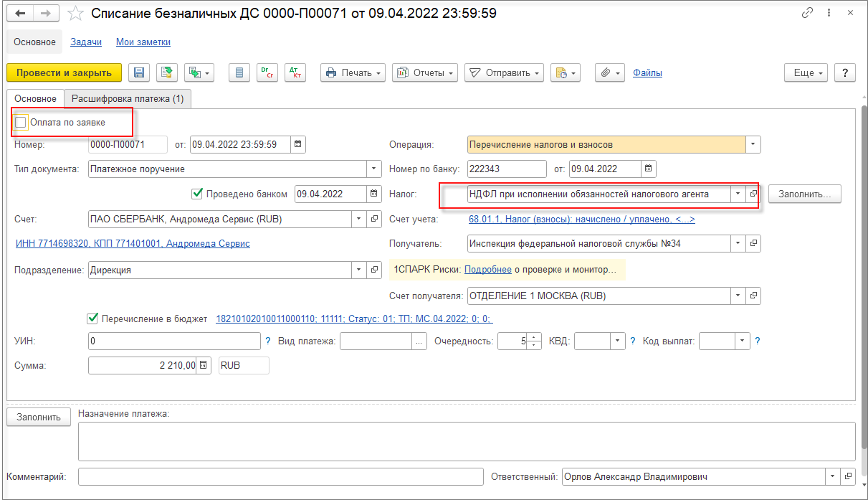Open the Тип документа dropdown arrow

pyautogui.click(x=375, y=169)
